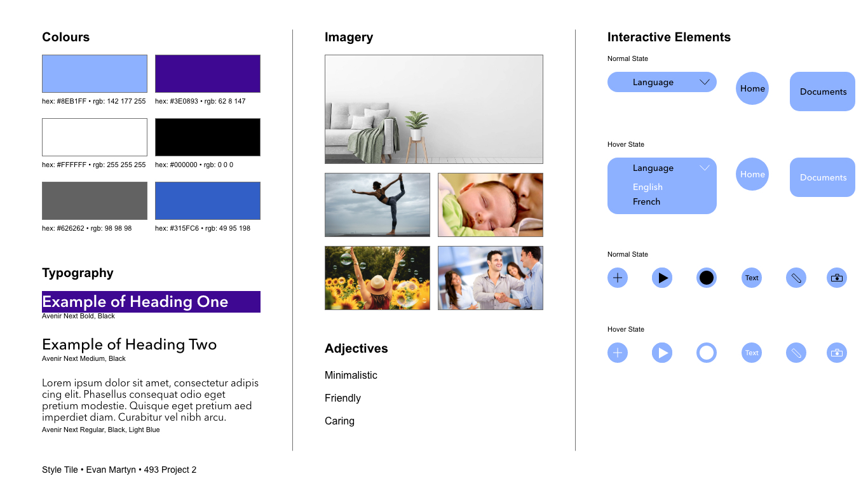Choose French from the Language list

[x=646, y=201]
